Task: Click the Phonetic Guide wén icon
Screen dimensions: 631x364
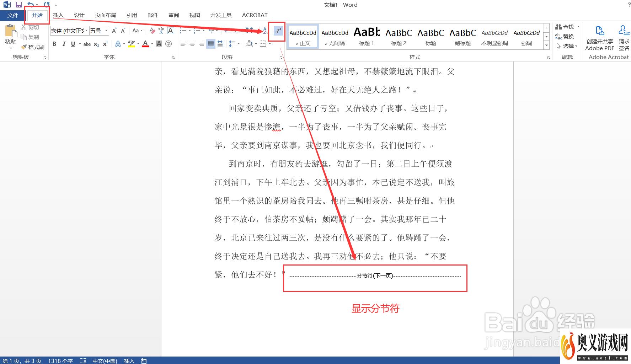Action: (x=161, y=31)
